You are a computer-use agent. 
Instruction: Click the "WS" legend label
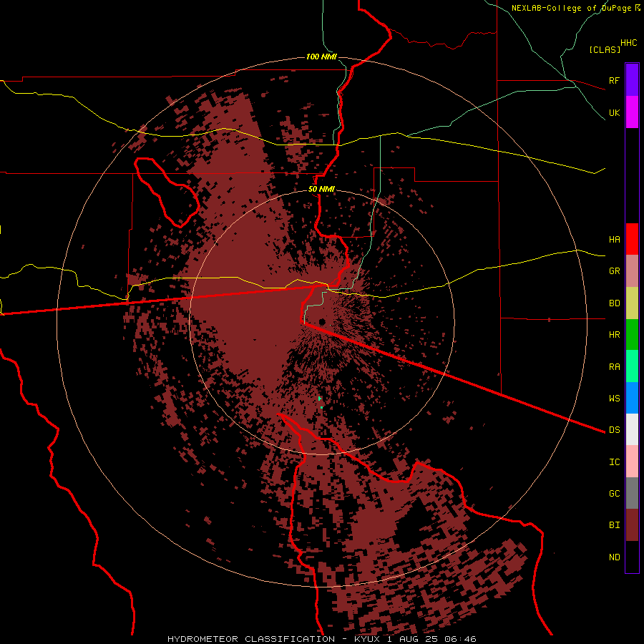tap(614, 399)
